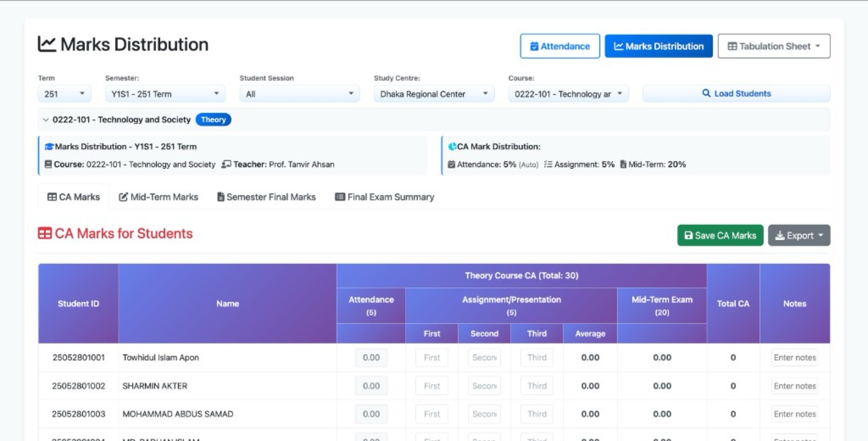Collapse the 0222-101 Technology and Society section
This screenshot has width=868, height=441.
(x=46, y=120)
